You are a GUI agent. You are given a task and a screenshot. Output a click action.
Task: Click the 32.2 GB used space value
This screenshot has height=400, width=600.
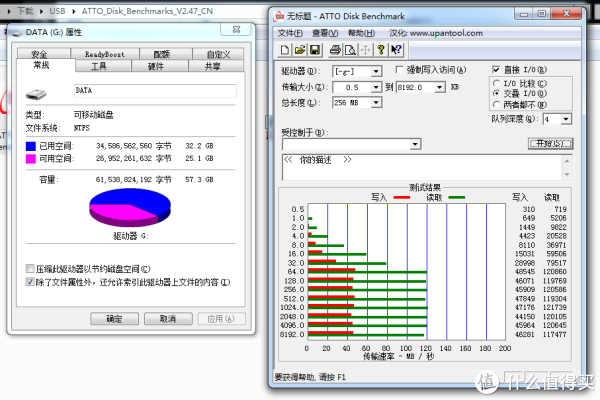[199, 146]
